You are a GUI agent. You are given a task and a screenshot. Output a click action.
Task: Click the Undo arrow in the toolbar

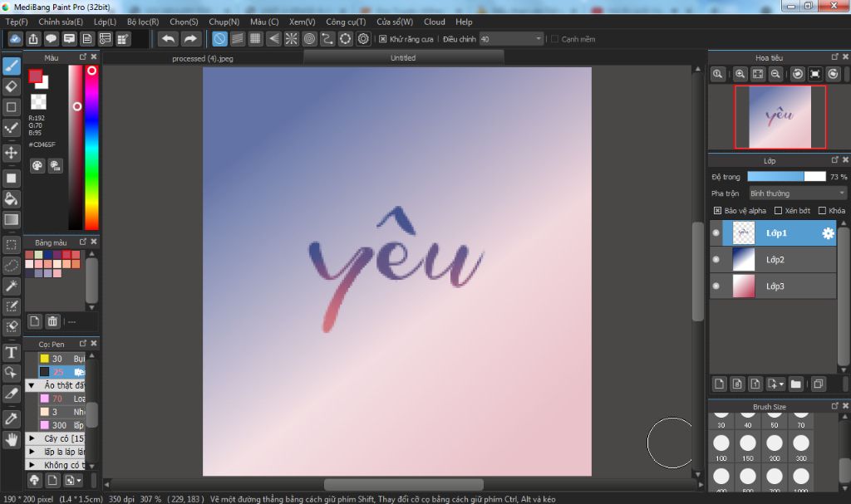coord(169,39)
